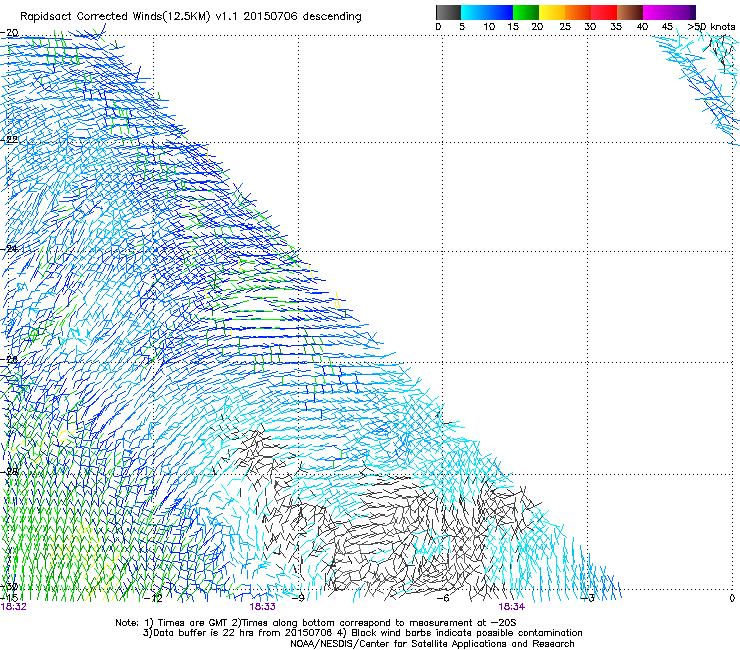Click the orange 25-30 knots color segment

[578, 12]
